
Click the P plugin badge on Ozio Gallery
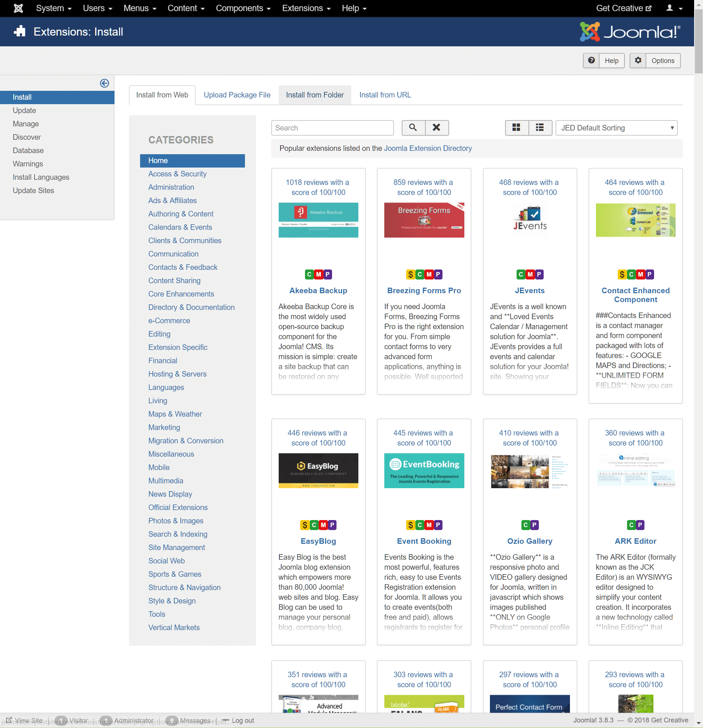tap(534, 525)
